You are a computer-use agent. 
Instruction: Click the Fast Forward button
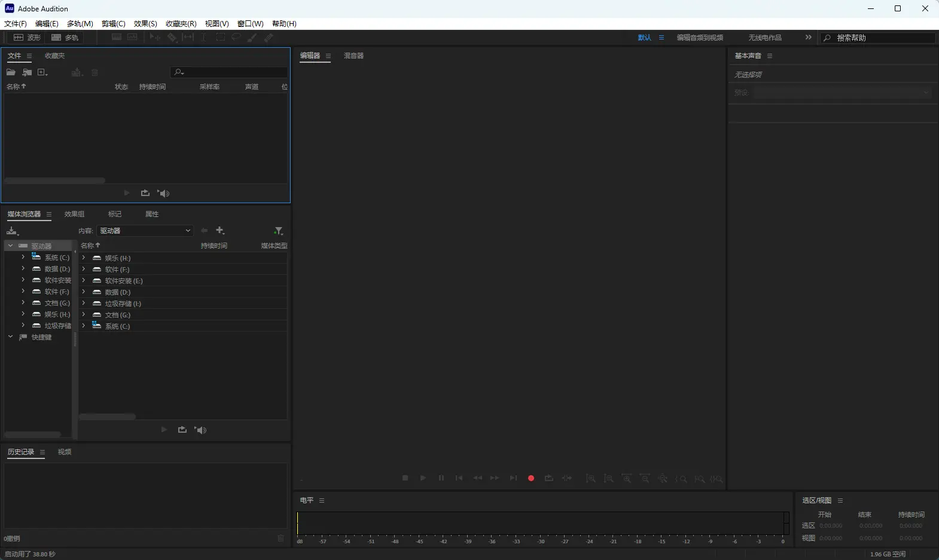pyautogui.click(x=495, y=478)
